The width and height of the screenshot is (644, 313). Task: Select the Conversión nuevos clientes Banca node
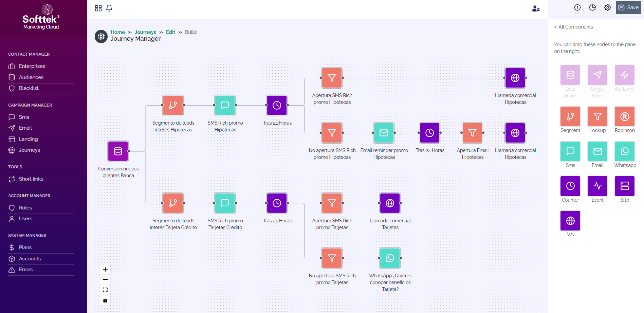pos(118,151)
